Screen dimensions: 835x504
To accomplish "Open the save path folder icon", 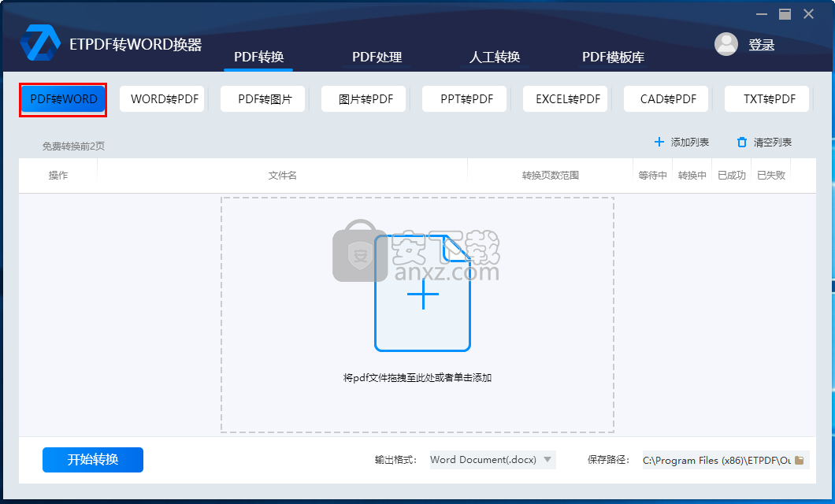I will click(800, 461).
